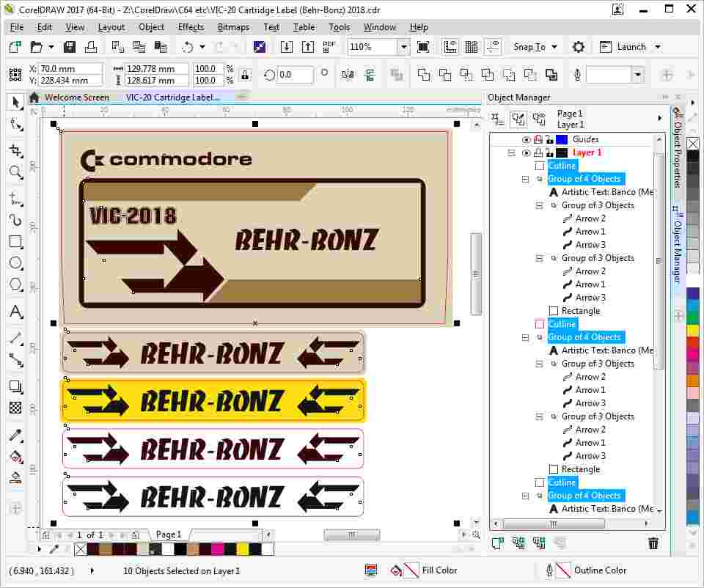Select the Zoom tool in the toolbox

click(15, 172)
